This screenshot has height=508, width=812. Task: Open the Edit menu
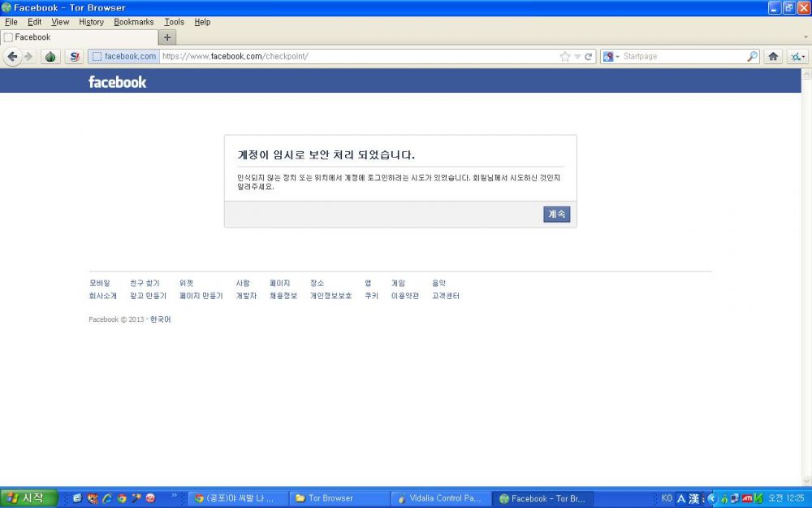coord(34,22)
